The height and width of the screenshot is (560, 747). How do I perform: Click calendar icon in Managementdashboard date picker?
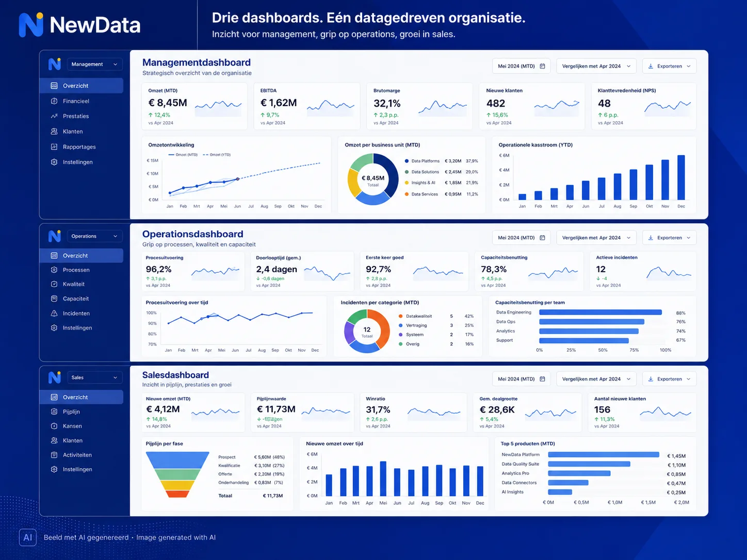point(543,66)
